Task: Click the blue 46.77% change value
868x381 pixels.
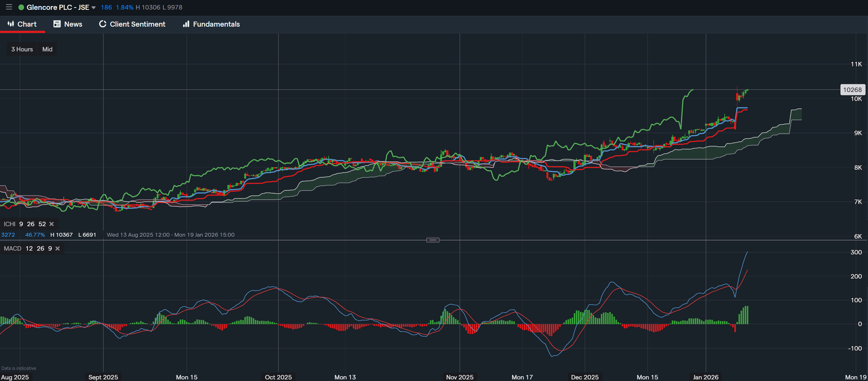Action: click(x=35, y=235)
